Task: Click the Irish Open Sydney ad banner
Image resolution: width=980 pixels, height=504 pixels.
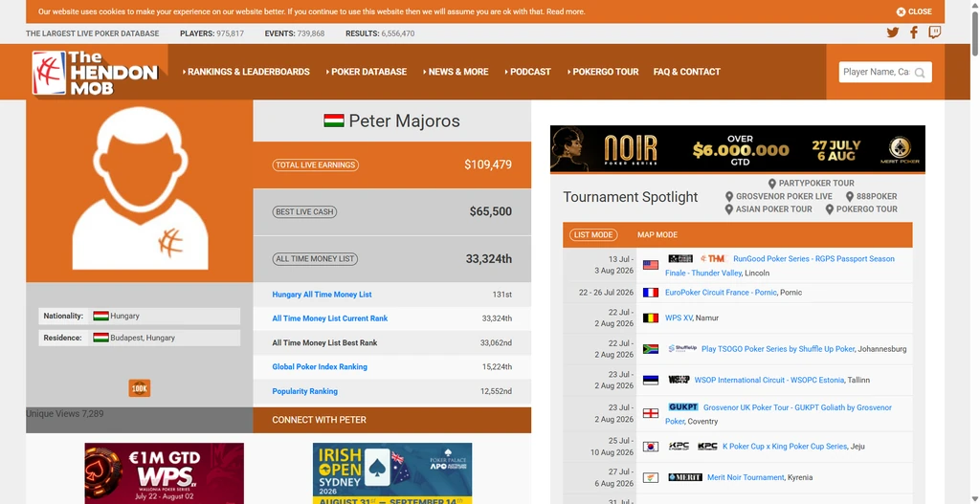Action: click(x=392, y=473)
